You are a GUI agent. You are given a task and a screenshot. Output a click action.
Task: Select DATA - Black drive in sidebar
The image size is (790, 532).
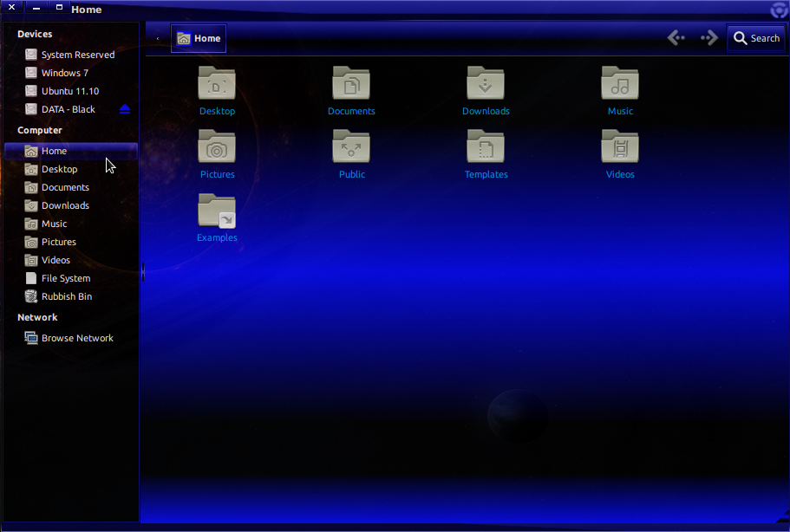click(71, 109)
